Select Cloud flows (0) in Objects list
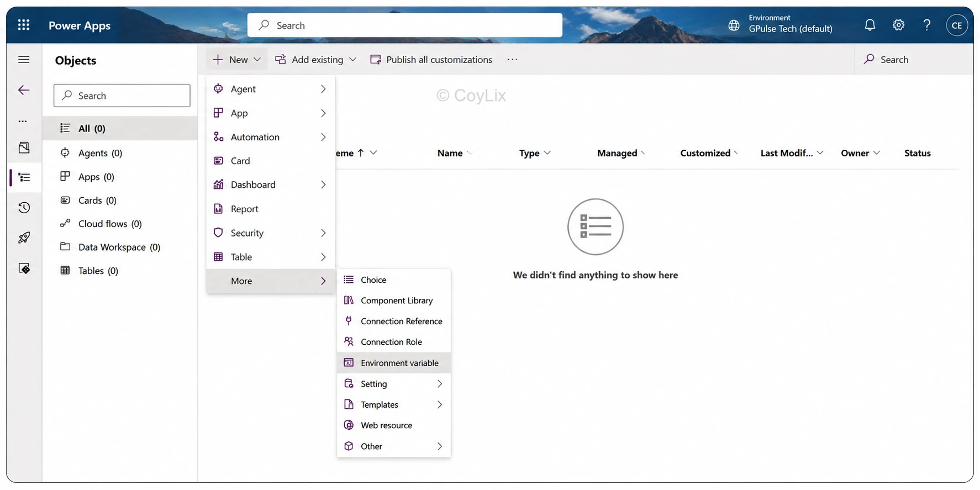Image resolution: width=980 pixels, height=490 pixels. [120, 224]
